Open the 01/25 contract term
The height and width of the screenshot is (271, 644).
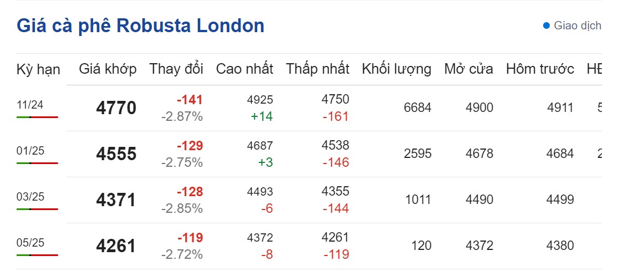[29, 151]
